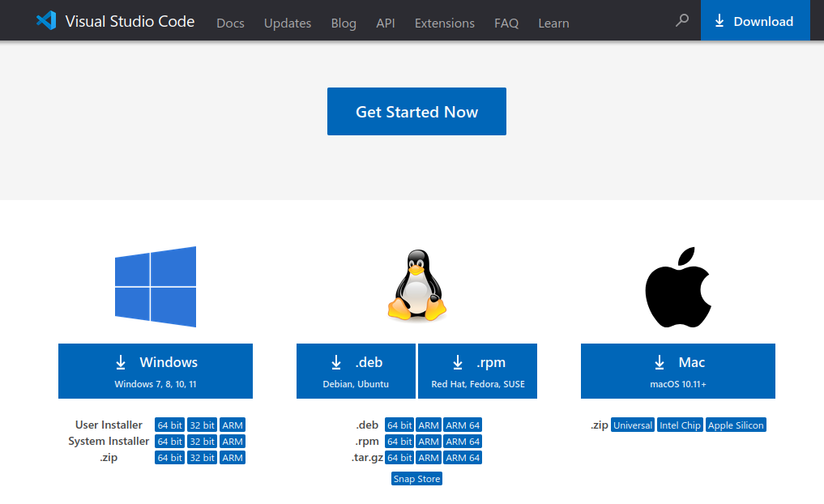Download the Windows installer via the big button
Image resolution: width=824 pixels, height=504 pixels.
pos(156,371)
